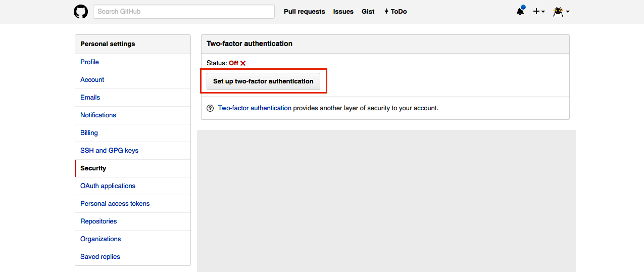Open Notifications settings in sidebar
Viewport: 644px width, 272px height.
click(x=133, y=115)
